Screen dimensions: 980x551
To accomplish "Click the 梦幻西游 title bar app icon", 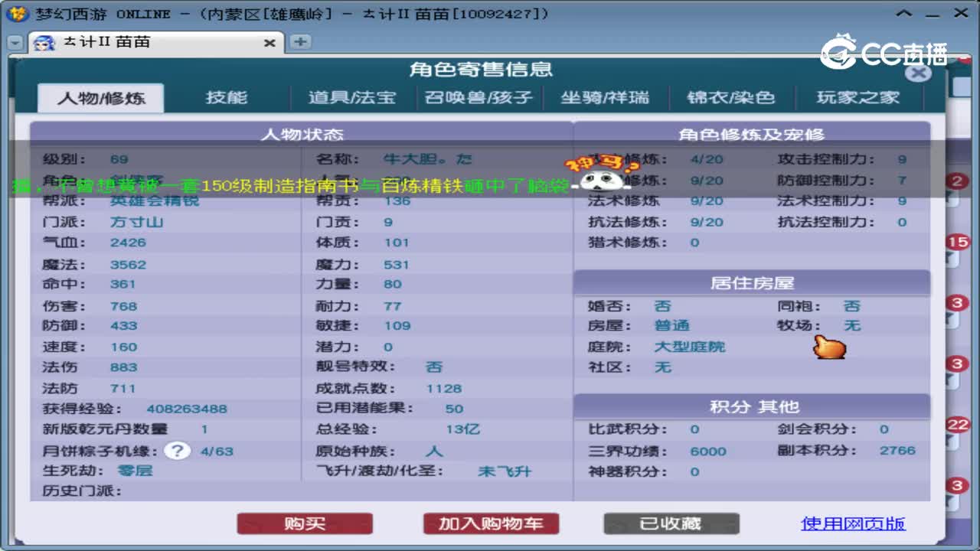I will pyautogui.click(x=17, y=13).
